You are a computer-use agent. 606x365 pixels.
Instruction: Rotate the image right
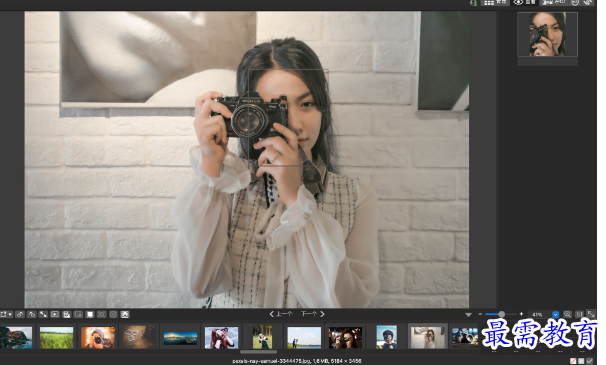(32, 314)
